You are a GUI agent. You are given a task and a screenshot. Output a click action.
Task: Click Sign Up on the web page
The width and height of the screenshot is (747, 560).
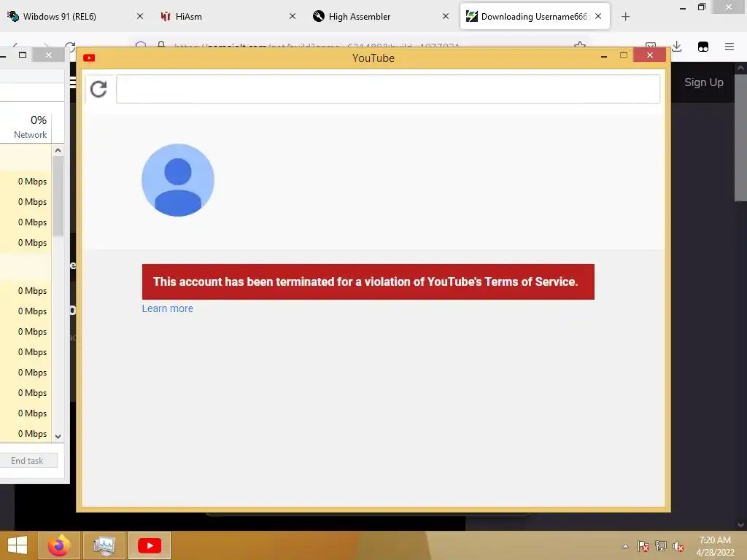tap(704, 82)
